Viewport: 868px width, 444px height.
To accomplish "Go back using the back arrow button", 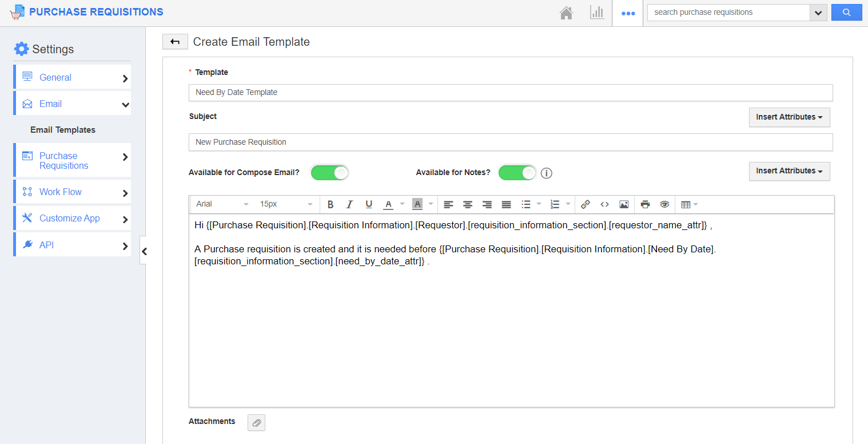I will (175, 41).
